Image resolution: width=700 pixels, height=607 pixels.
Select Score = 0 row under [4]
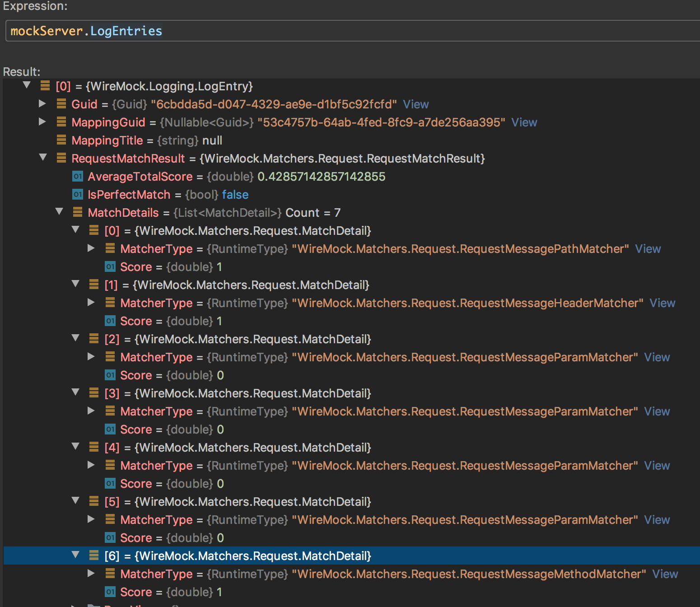pyautogui.click(x=352, y=484)
